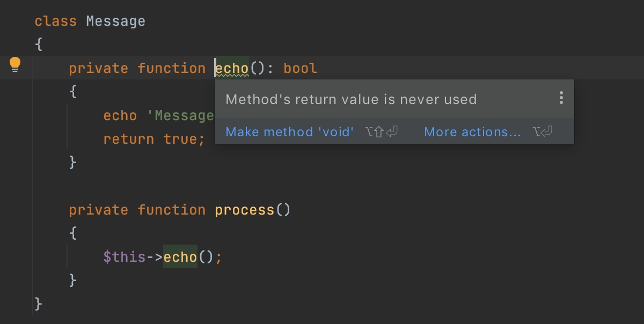The image size is (644, 324).
Task: Open the More actions... link
Action: [x=472, y=132]
